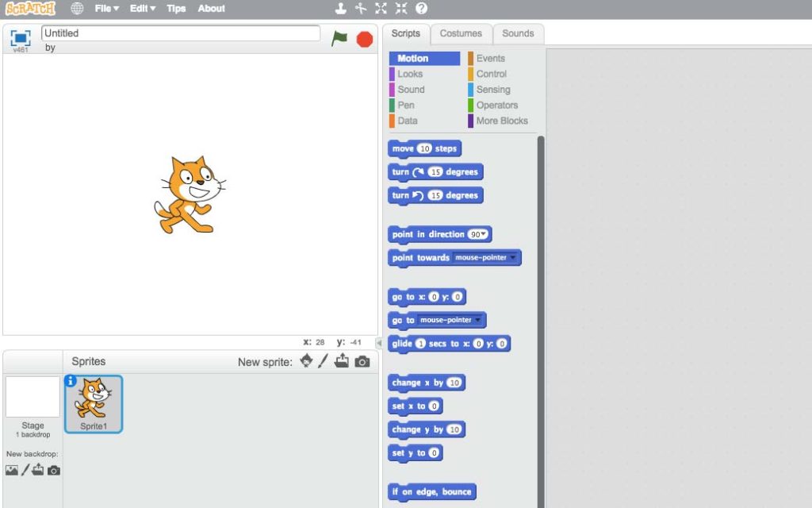The image size is (812, 508).
Task: Stop project with the red stop sign
Action: pyautogui.click(x=365, y=40)
